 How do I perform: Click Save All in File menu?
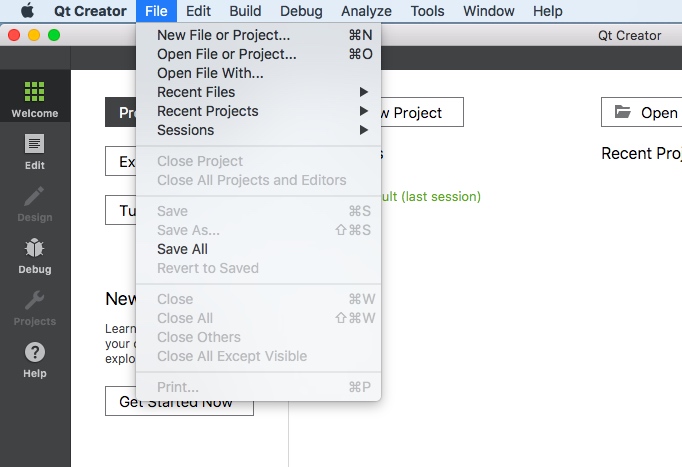tap(182, 249)
